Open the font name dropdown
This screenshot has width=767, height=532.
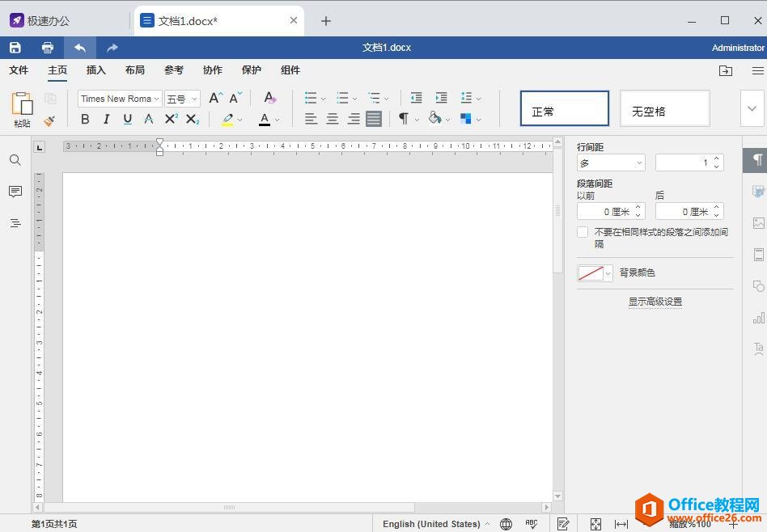[156, 99]
